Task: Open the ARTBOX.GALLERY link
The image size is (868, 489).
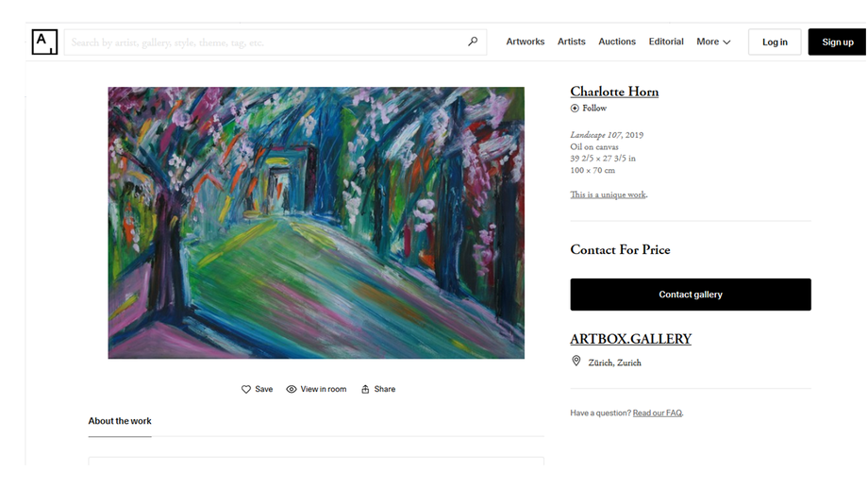Action: (x=630, y=339)
